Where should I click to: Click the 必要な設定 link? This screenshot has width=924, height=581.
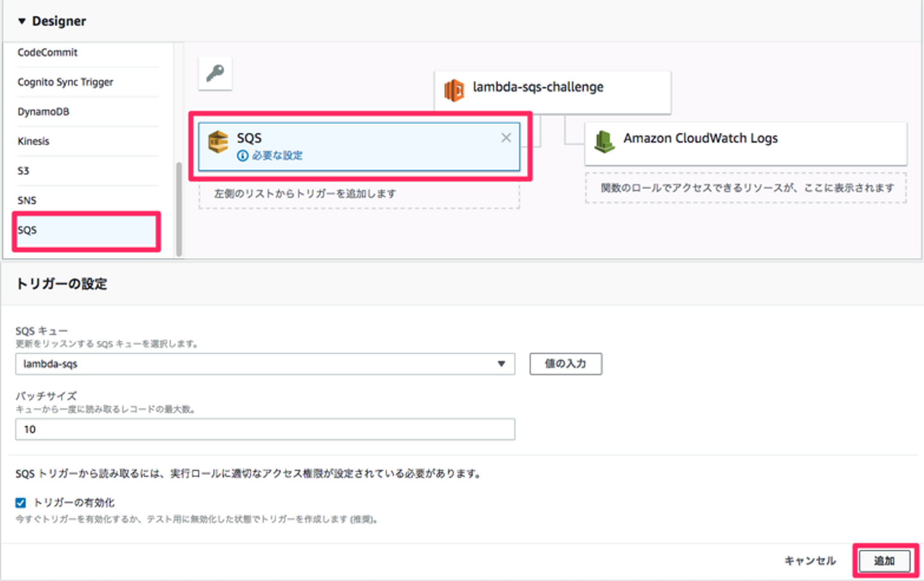coord(277,155)
